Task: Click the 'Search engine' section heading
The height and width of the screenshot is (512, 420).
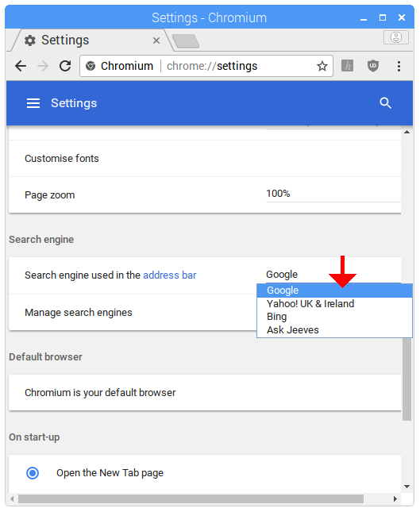Action: 41,240
